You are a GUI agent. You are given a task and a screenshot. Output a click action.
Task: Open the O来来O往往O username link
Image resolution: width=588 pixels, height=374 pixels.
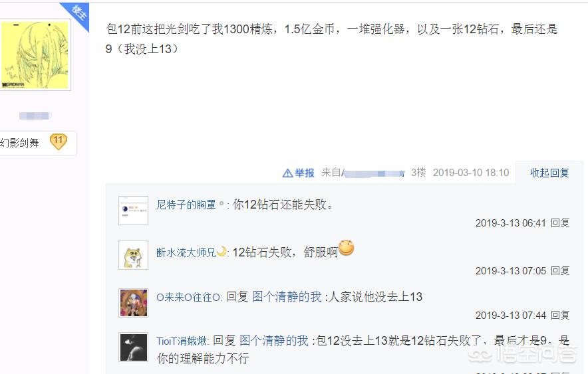click(189, 297)
